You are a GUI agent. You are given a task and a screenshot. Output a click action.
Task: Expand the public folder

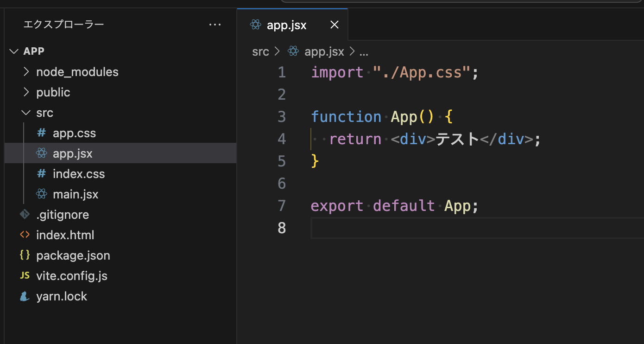[x=26, y=92]
